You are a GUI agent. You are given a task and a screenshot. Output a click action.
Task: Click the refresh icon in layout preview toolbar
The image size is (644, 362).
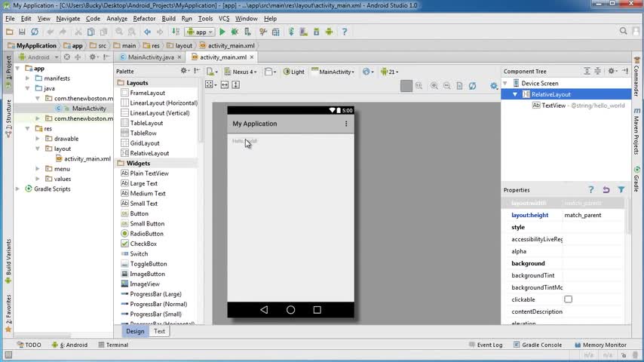point(472,86)
